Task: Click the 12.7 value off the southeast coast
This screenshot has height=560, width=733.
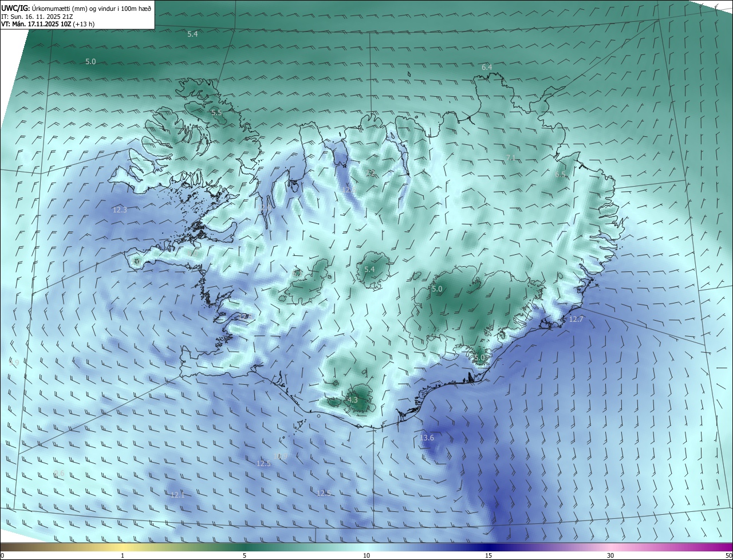Action: click(576, 320)
